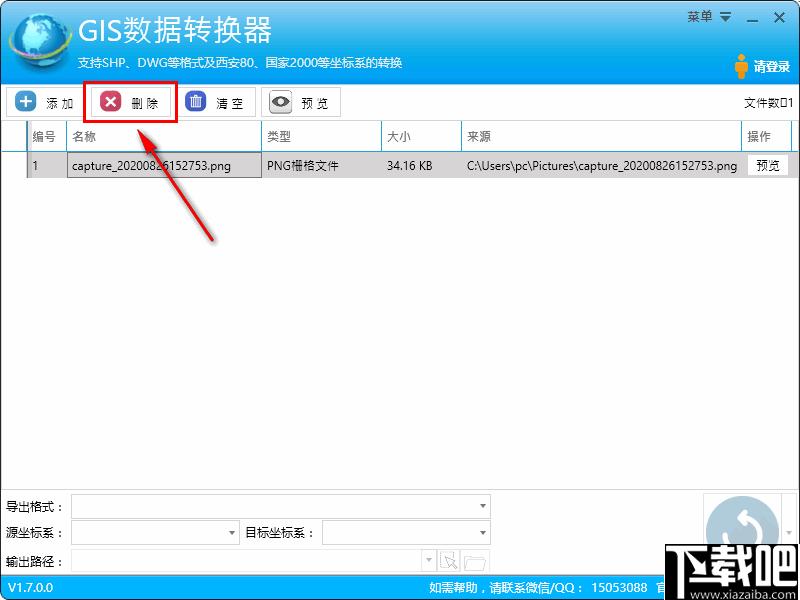Image resolution: width=800 pixels, height=600 pixels.
Task: Click the 清空 (clear) trash button
Action: pos(216,103)
